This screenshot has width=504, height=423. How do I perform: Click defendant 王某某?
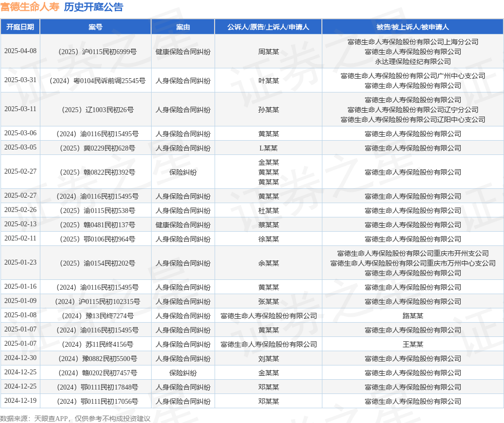pyautogui.click(x=413, y=344)
